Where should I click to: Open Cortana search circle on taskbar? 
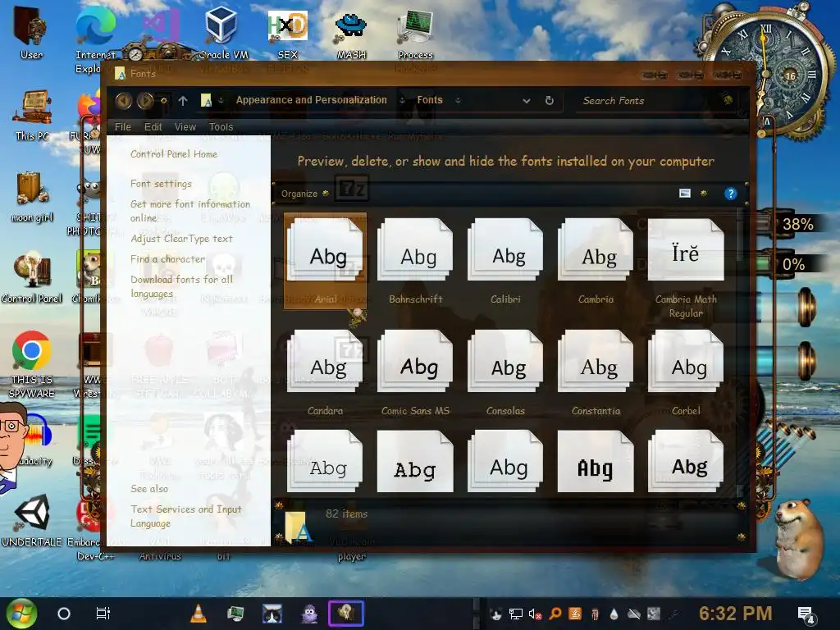[64, 614]
